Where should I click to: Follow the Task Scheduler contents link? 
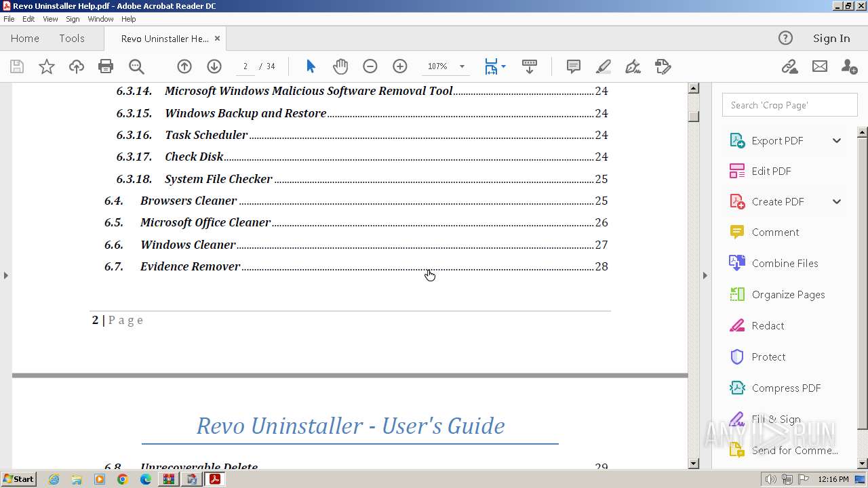pos(362,135)
